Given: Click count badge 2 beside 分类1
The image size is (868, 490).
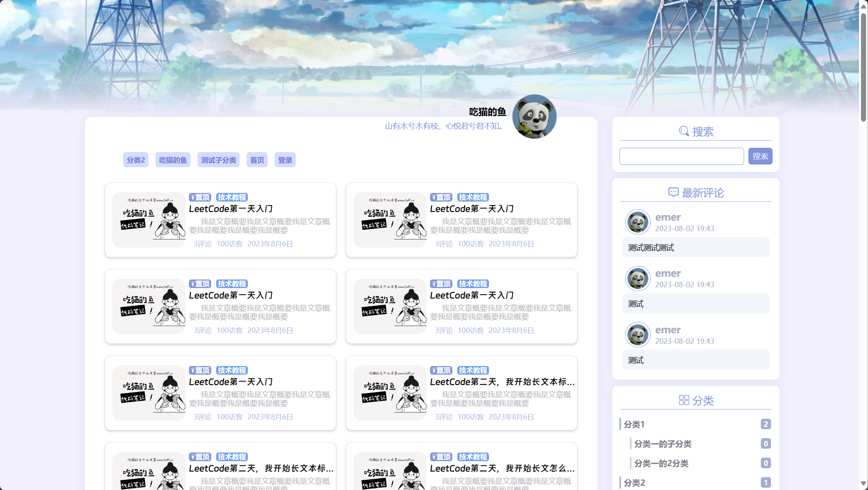Looking at the screenshot, I should (766, 424).
